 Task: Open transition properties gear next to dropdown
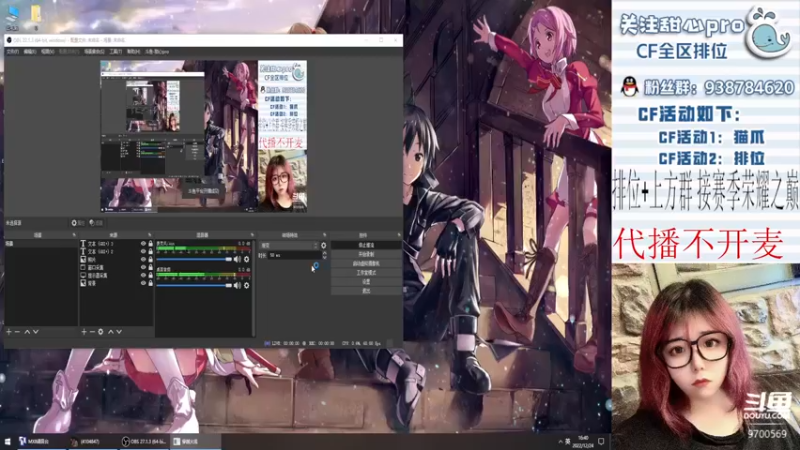tap(323, 245)
